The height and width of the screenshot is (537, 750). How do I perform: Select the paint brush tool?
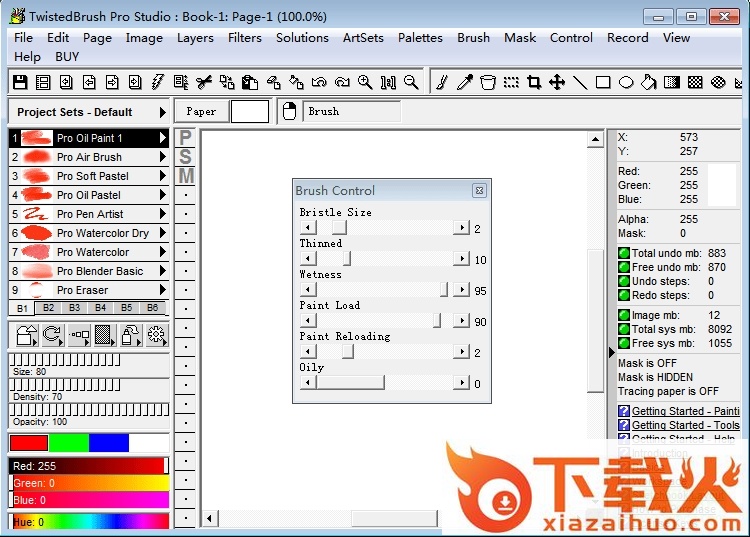[x=442, y=82]
